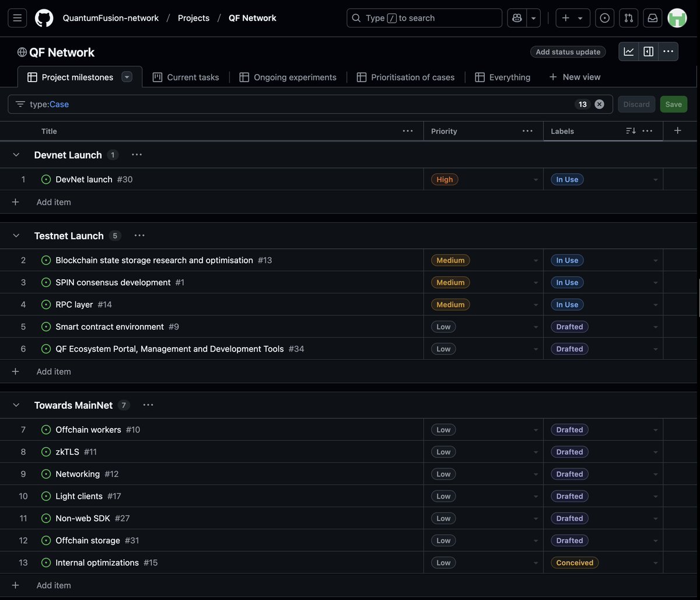Open Copilot chat icon
The width and height of the screenshot is (700, 600).
pyautogui.click(x=517, y=18)
